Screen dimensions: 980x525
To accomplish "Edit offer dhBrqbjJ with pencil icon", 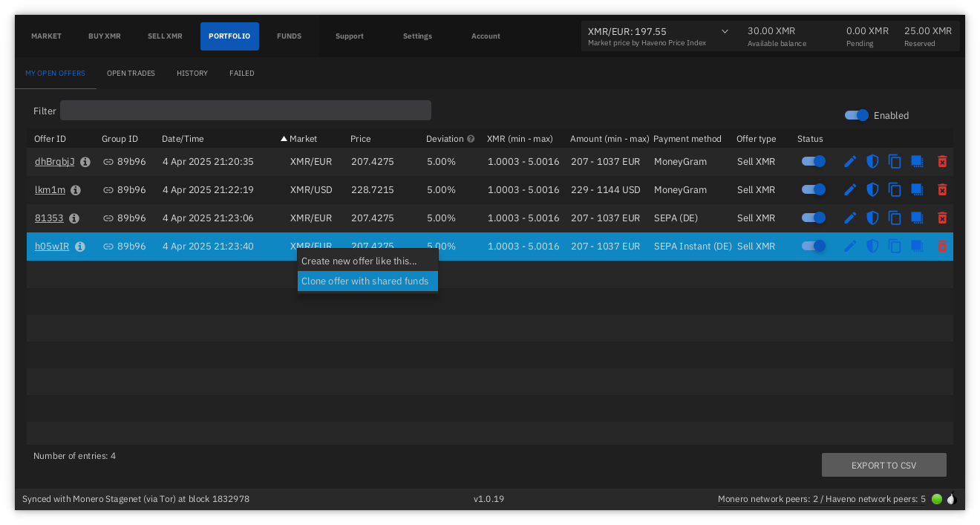I will click(x=850, y=161).
